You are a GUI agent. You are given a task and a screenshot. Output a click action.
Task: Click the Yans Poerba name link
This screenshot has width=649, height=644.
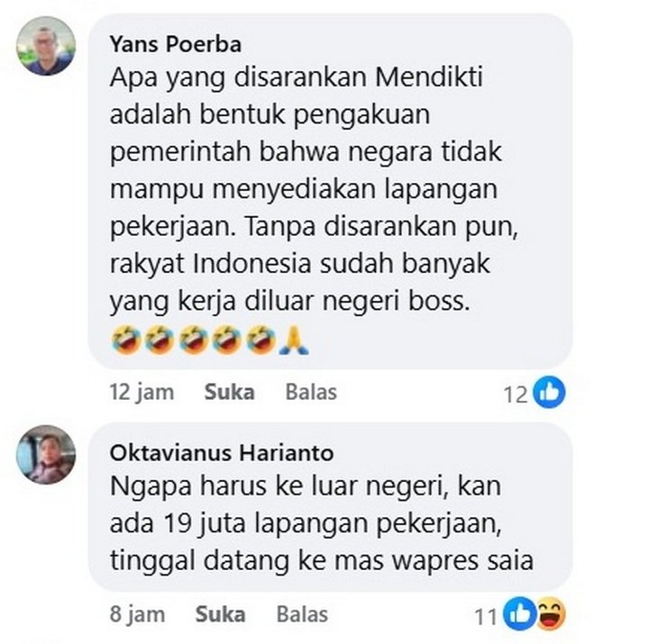click(x=176, y=44)
